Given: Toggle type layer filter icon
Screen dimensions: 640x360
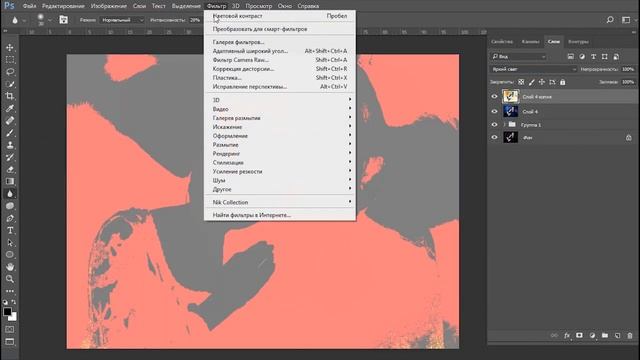Looking at the screenshot, I should 593,56.
